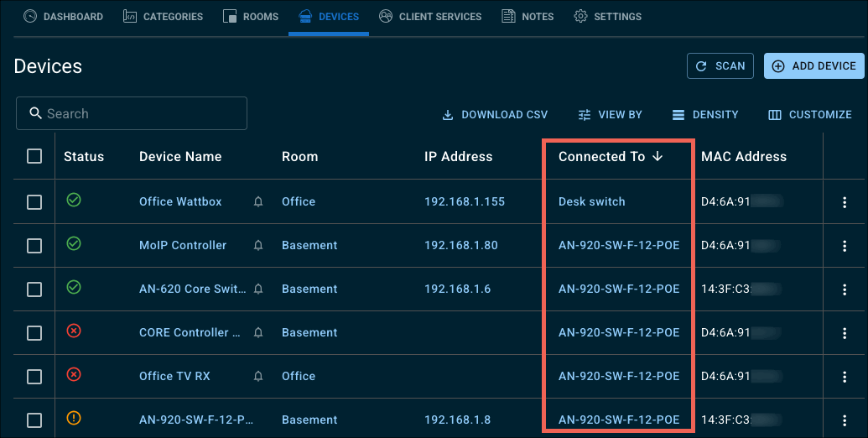
Task: Click Download CSV
Action: pos(495,115)
